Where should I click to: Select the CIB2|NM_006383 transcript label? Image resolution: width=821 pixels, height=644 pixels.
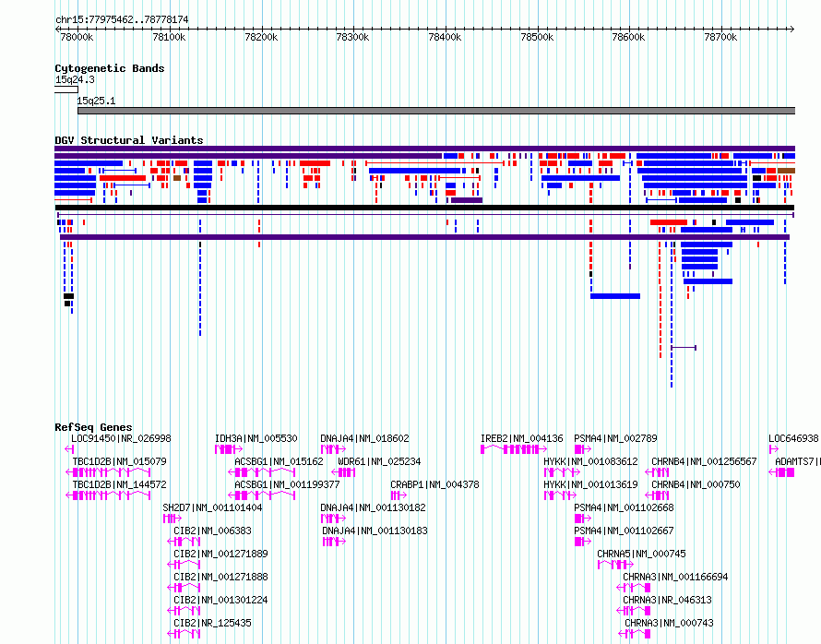212,531
